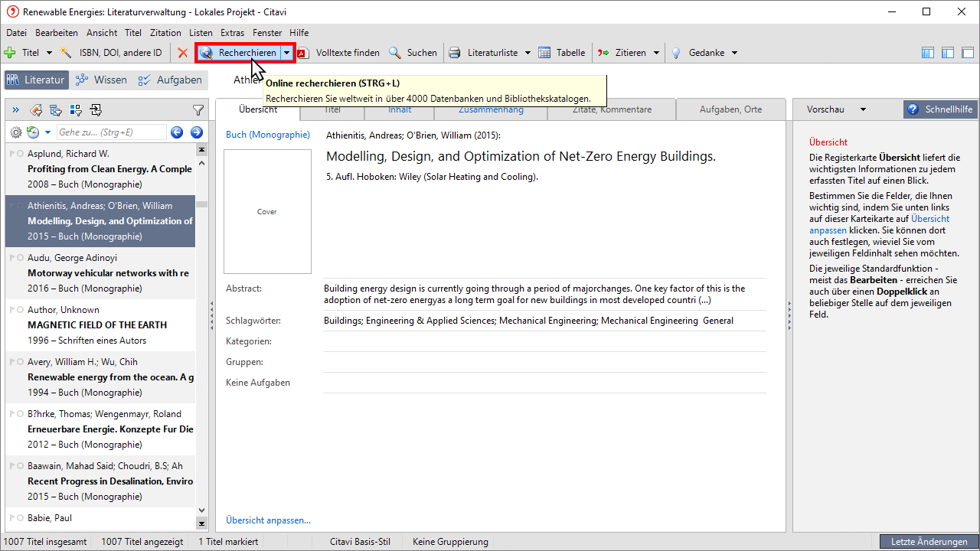Toggle flag on Avery, William H. entry
The width and height of the screenshot is (980, 551).
[11, 362]
